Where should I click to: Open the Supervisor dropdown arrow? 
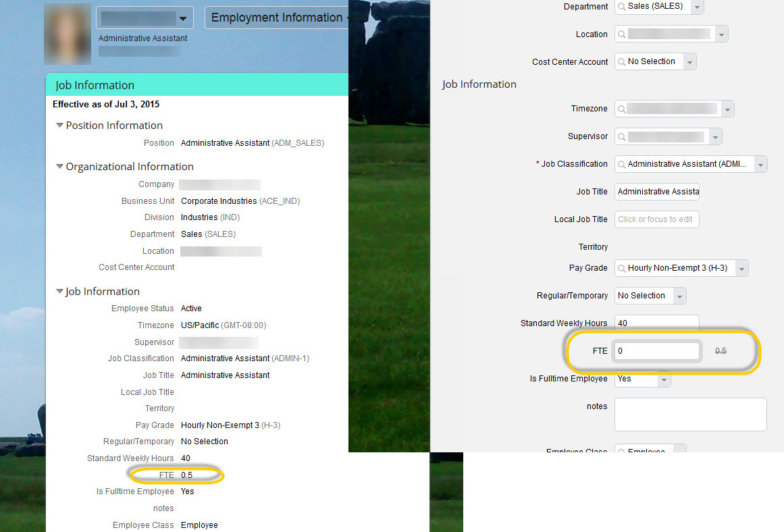(716, 136)
